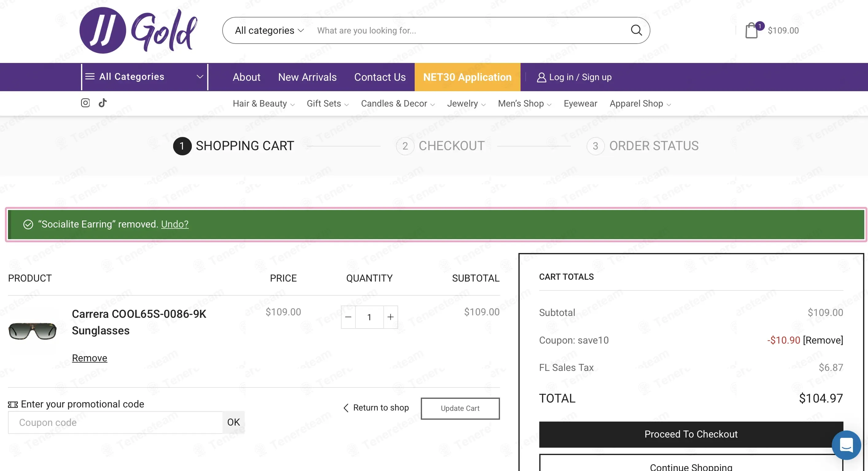The image size is (868, 471).
Task: Remove the save10 coupon
Action: click(x=823, y=340)
